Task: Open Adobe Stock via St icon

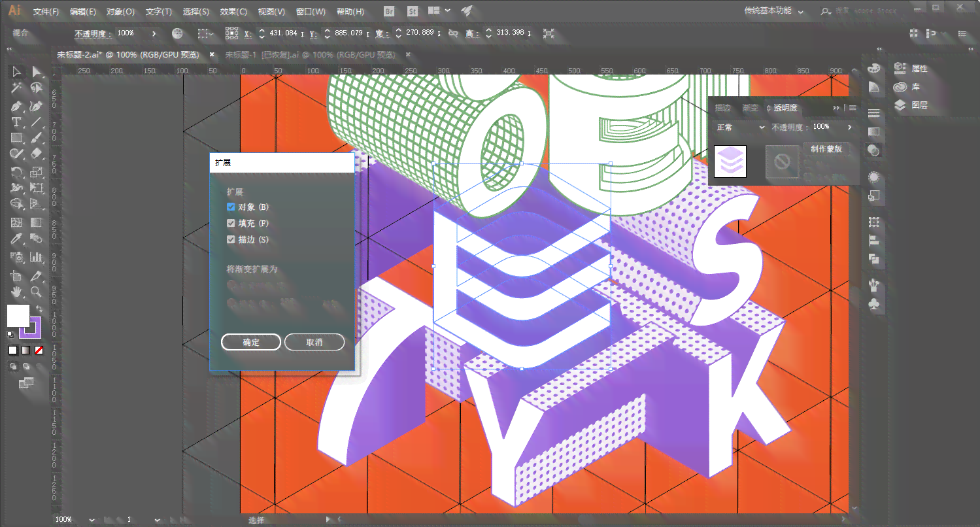Action: [413, 11]
